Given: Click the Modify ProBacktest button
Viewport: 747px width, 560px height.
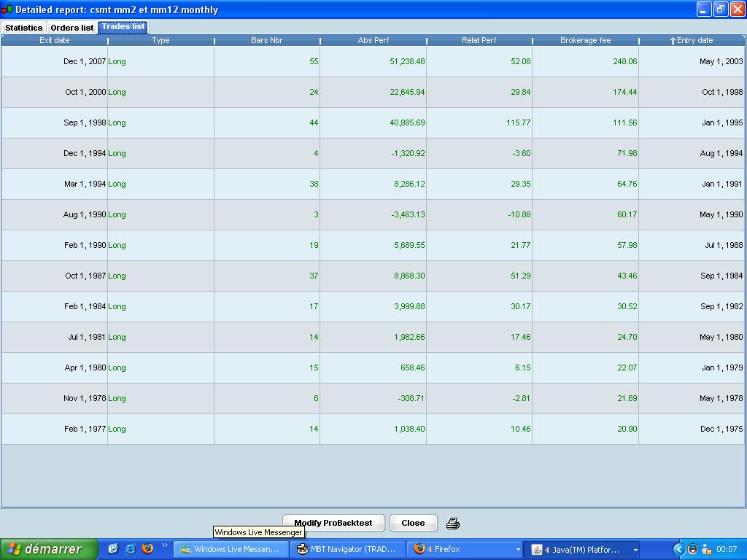Looking at the screenshot, I should click(333, 523).
